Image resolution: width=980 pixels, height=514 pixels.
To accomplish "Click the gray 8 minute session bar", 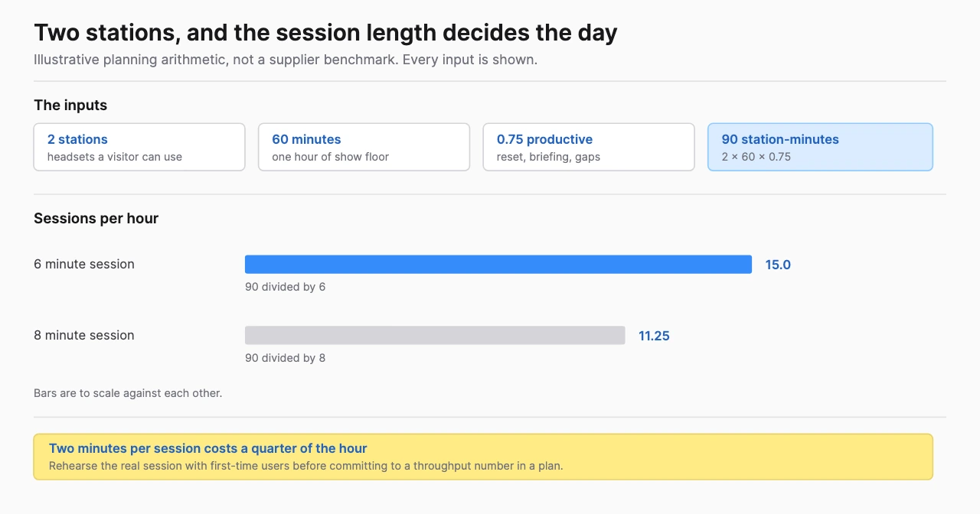I will (x=435, y=335).
